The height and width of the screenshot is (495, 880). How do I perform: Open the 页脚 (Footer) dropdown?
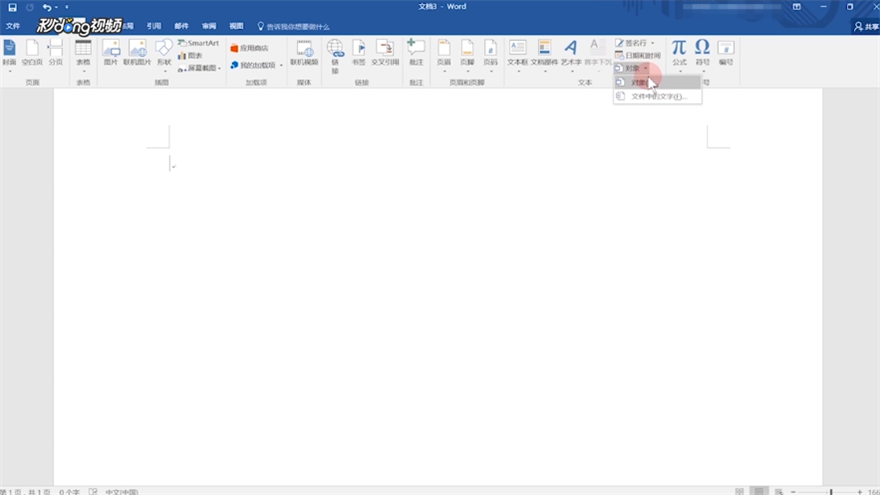467,55
